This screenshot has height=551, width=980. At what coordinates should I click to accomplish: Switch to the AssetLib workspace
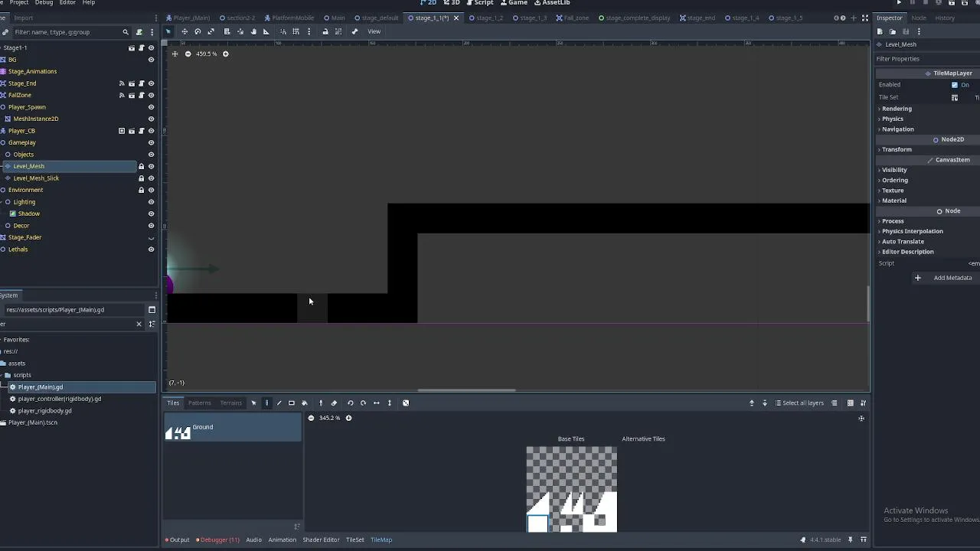coord(552,3)
